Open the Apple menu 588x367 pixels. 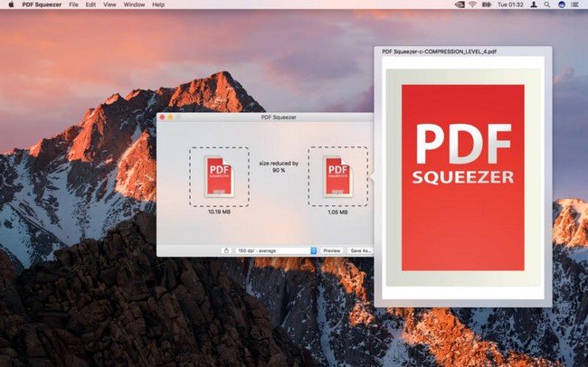11,5
